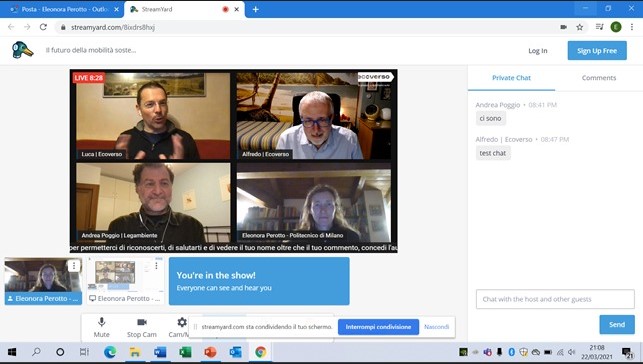This screenshot has height=364, width=643.
Task: Reload the StreamYard page
Action: coord(43,27)
